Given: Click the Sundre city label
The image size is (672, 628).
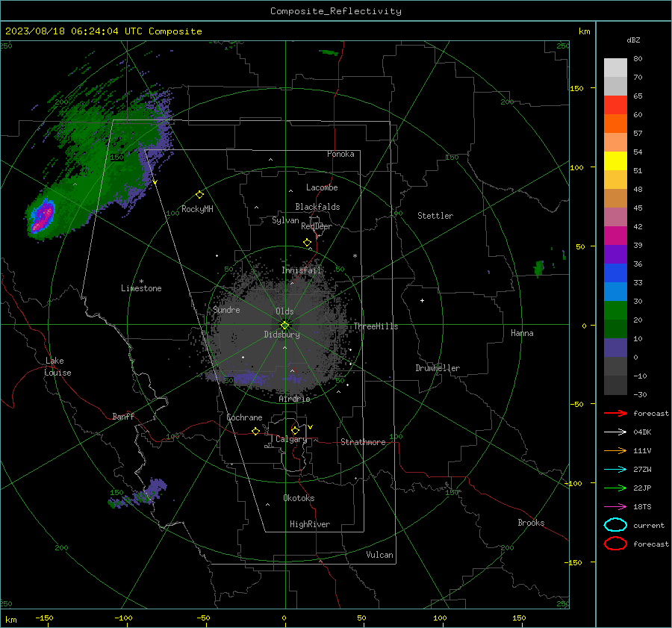Looking at the screenshot, I should [x=226, y=309].
